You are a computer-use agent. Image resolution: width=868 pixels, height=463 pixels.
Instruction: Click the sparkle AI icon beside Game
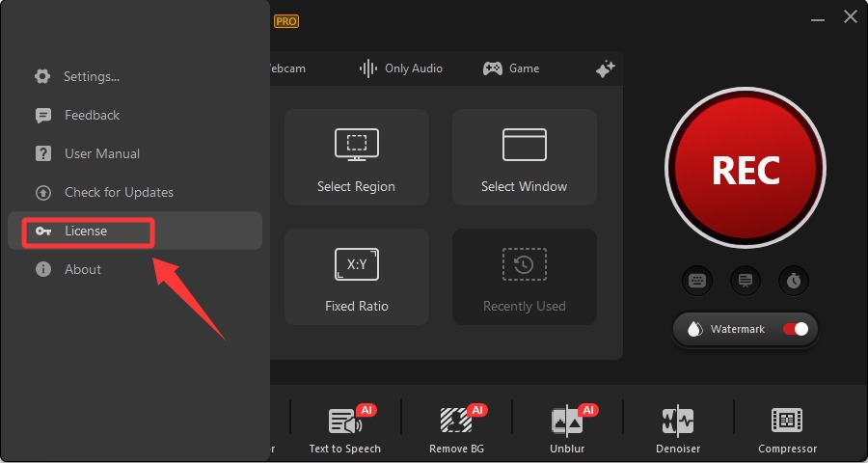(x=605, y=68)
